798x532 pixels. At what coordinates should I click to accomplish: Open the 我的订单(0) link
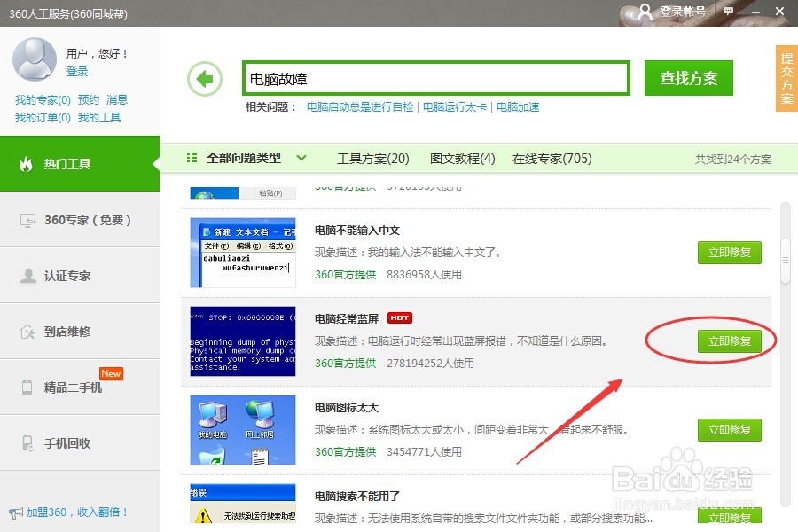point(43,118)
